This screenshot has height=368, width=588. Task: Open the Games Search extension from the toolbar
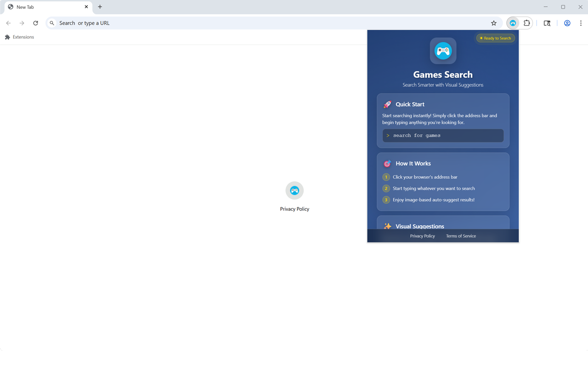(x=512, y=23)
